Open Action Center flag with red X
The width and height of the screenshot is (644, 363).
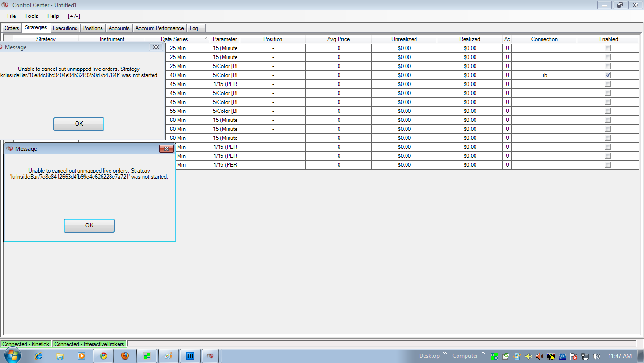(574, 356)
